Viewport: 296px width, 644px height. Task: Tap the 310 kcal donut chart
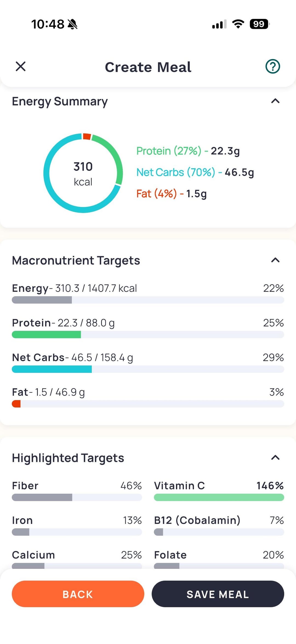[x=83, y=173]
